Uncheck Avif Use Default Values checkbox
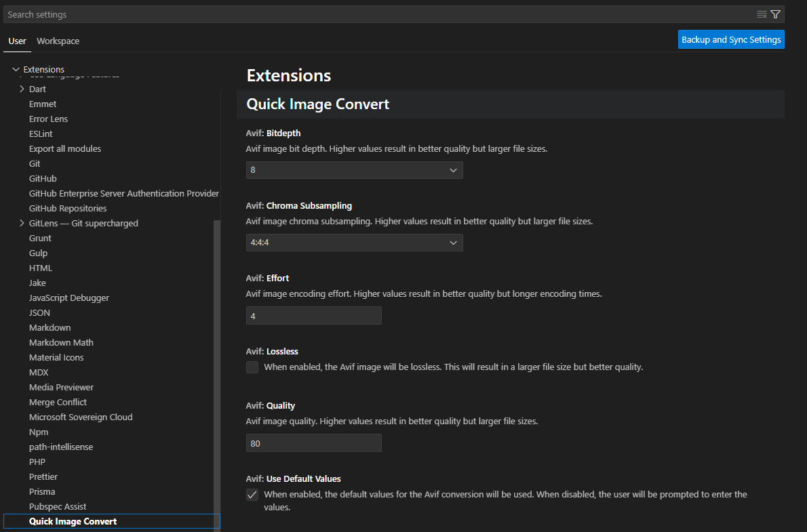This screenshot has width=807, height=532. (x=252, y=495)
